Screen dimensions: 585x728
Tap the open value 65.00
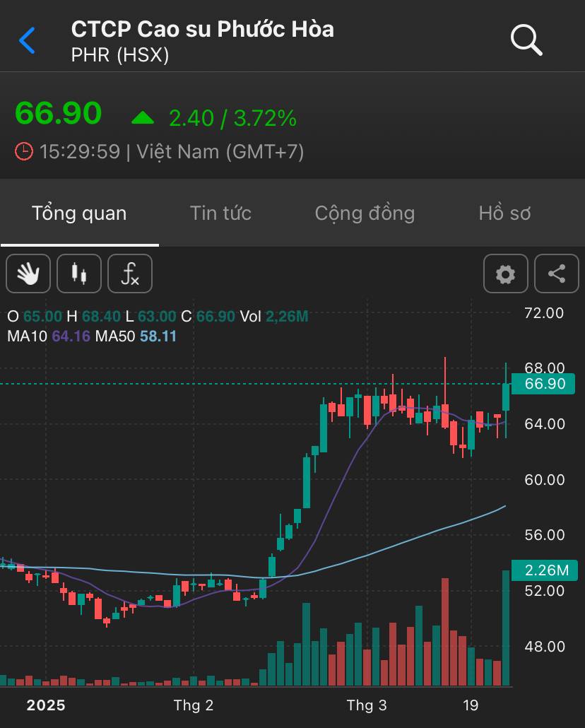tap(42, 316)
